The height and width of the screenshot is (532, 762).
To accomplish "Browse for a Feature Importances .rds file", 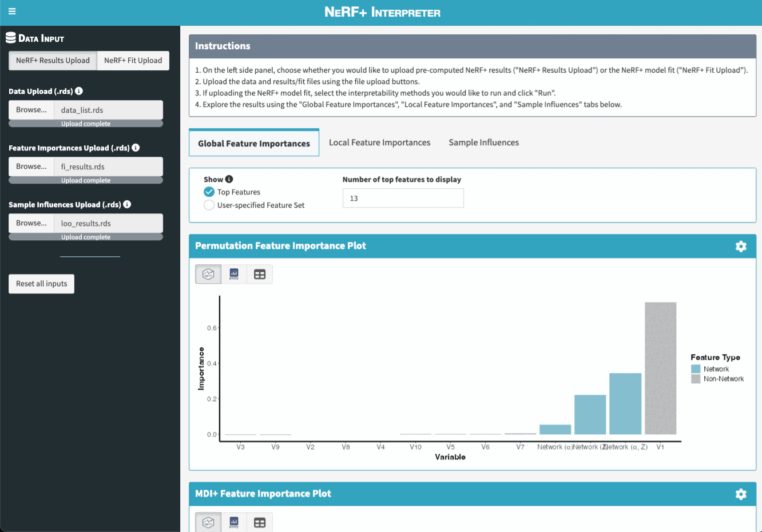I will click(30, 166).
